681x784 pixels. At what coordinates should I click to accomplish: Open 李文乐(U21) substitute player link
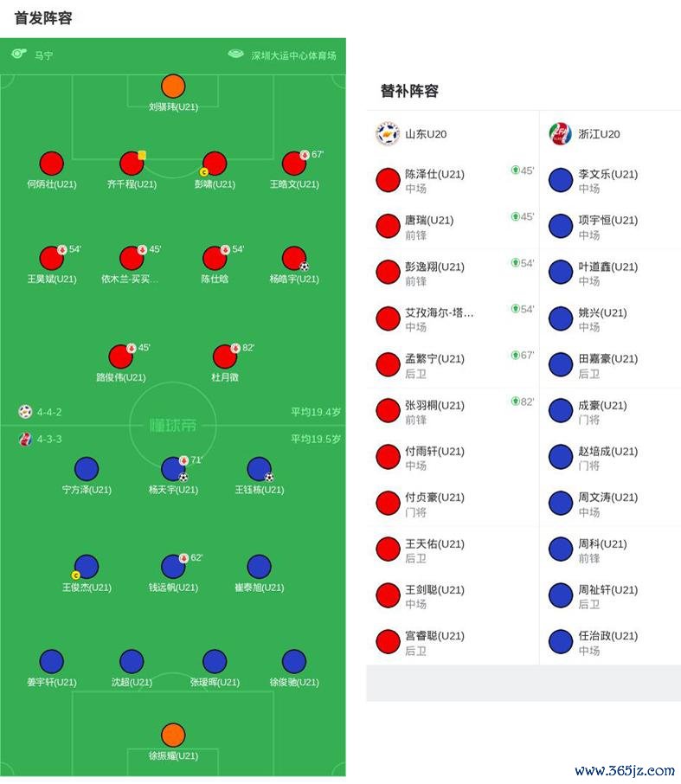607,174
